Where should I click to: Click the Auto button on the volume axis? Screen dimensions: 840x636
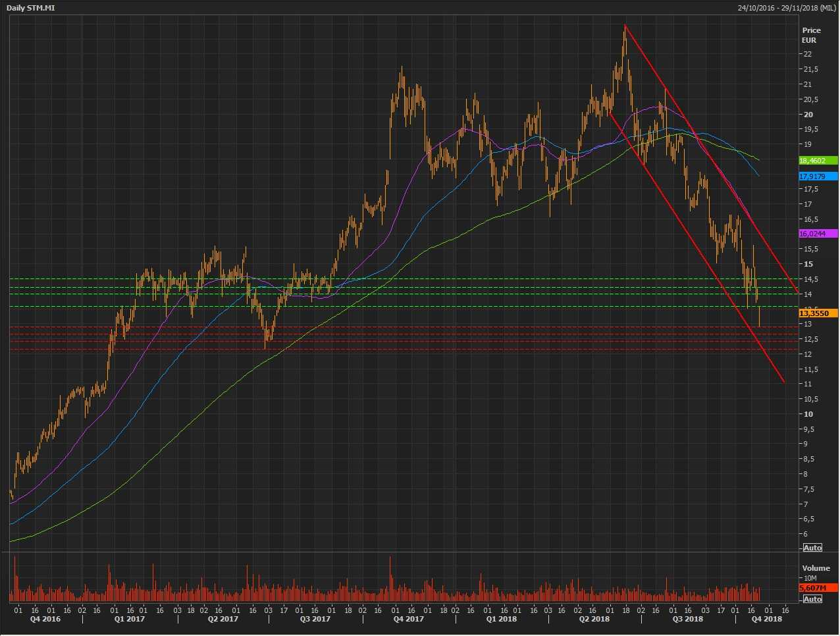(x=812, y=599)
